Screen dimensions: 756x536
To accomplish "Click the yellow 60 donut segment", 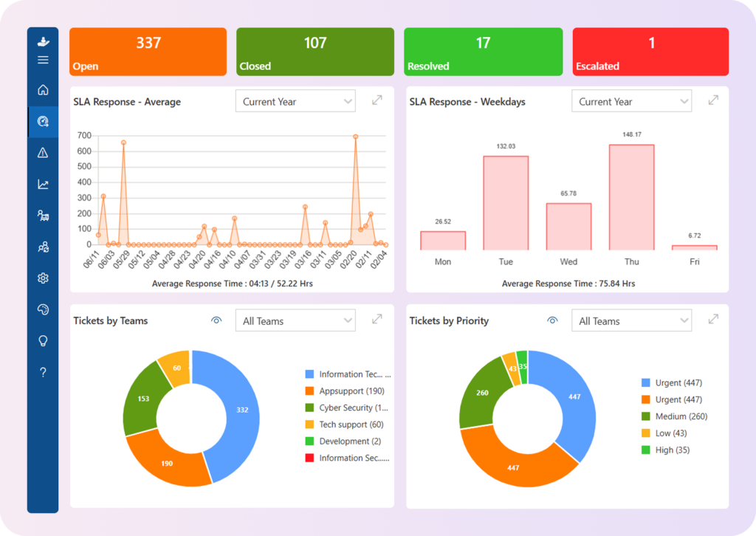I will [x=177, y=368].
